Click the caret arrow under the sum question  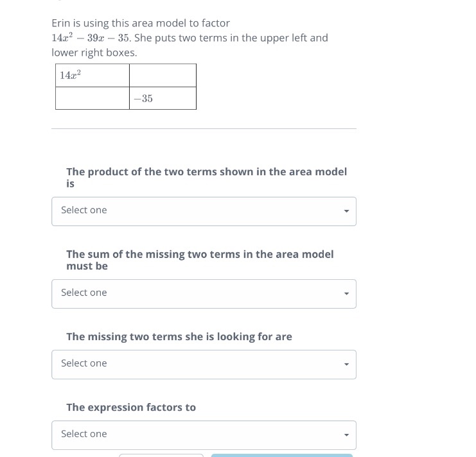[346, 294]
